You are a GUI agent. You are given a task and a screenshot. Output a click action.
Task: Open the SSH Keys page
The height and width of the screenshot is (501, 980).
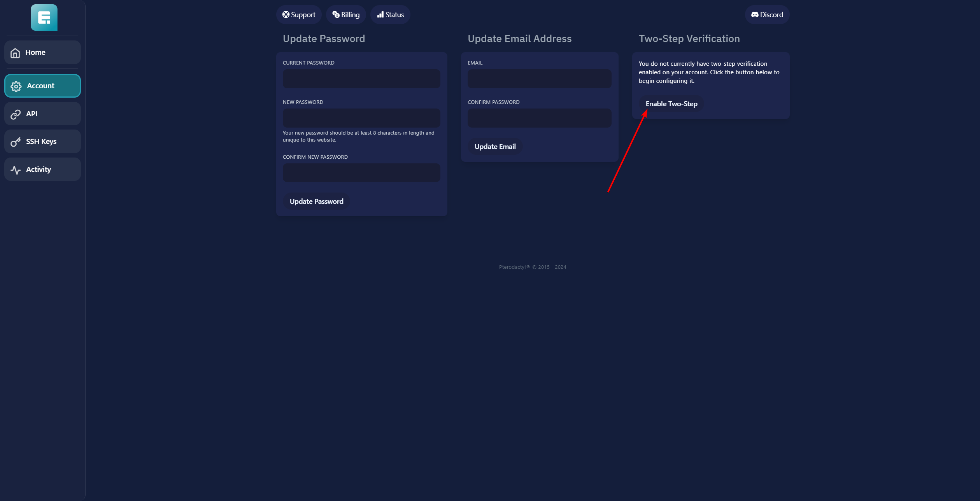click(42, 142)
